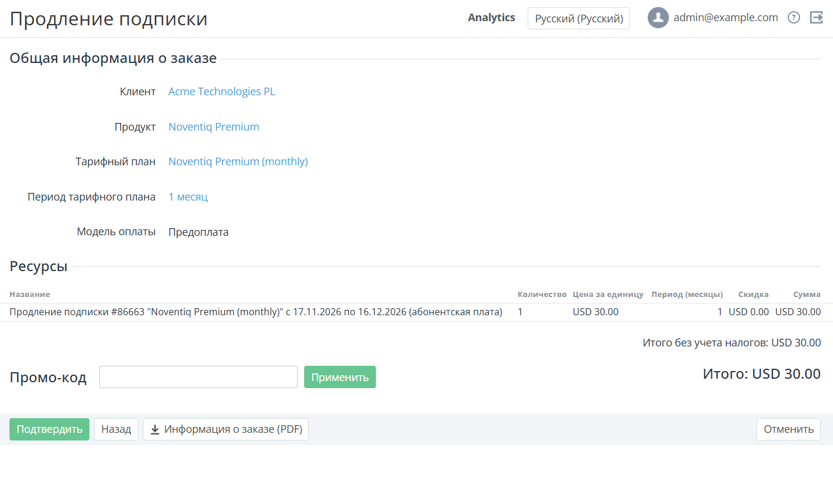Confirm order with Подтвердить button
833x504 pixels.
(x=49, y=429)
